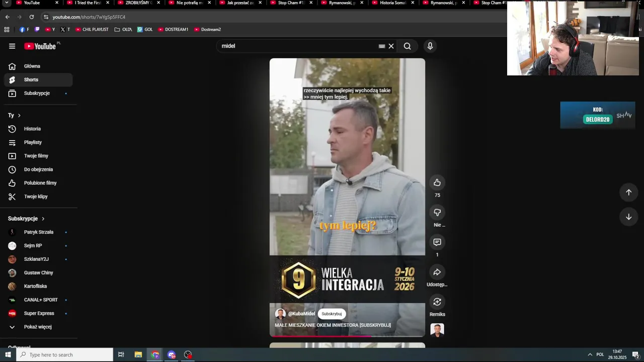Open the DOSTREAM1 bookmark

(x=173, y=30)
